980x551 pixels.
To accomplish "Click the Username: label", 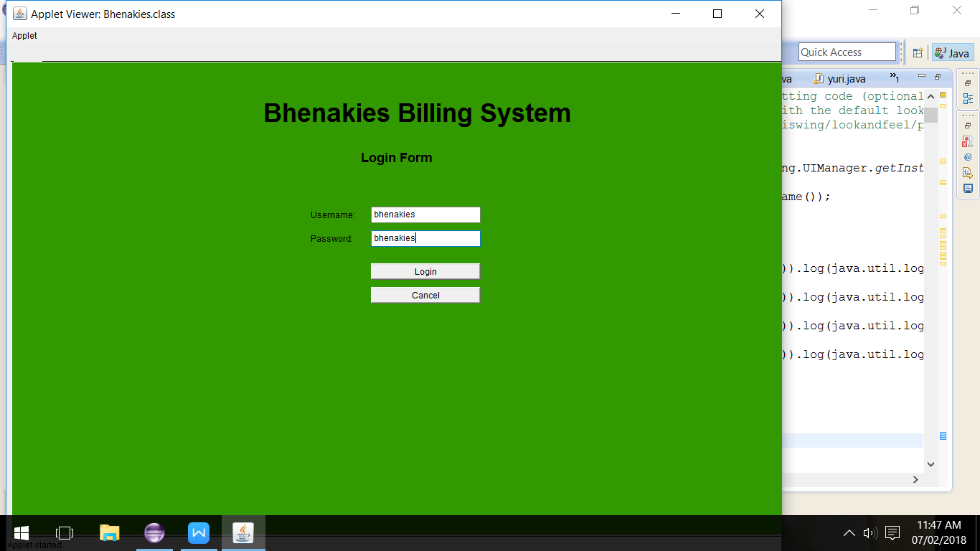I will (333, 215).
